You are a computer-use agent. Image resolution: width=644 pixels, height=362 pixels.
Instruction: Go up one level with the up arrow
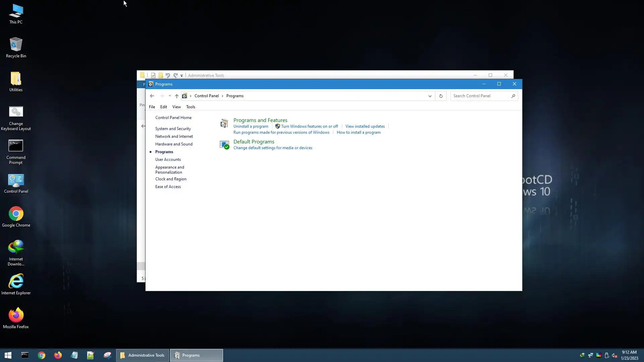pyautogui.click(x=177, y=96)
